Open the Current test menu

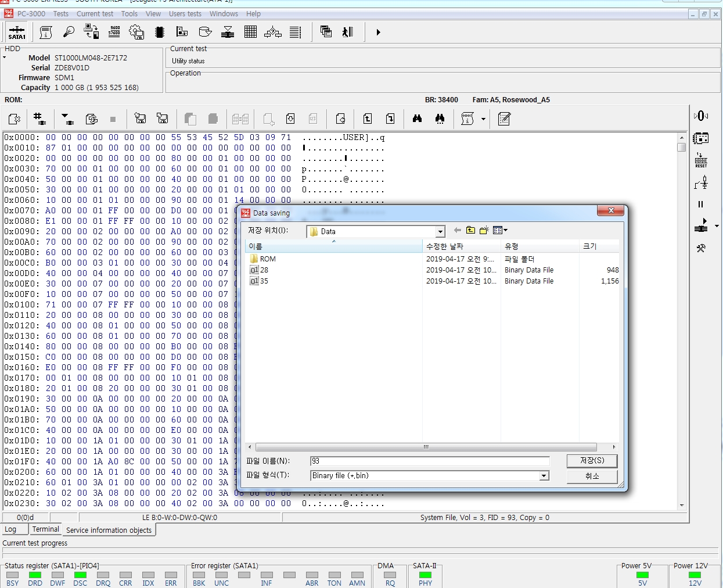pos(95,14)
